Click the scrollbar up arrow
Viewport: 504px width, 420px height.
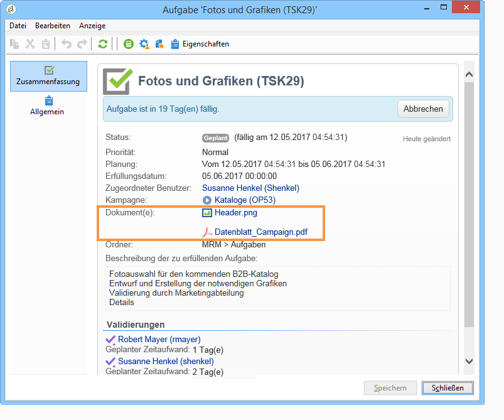click(x=469, y=75)
